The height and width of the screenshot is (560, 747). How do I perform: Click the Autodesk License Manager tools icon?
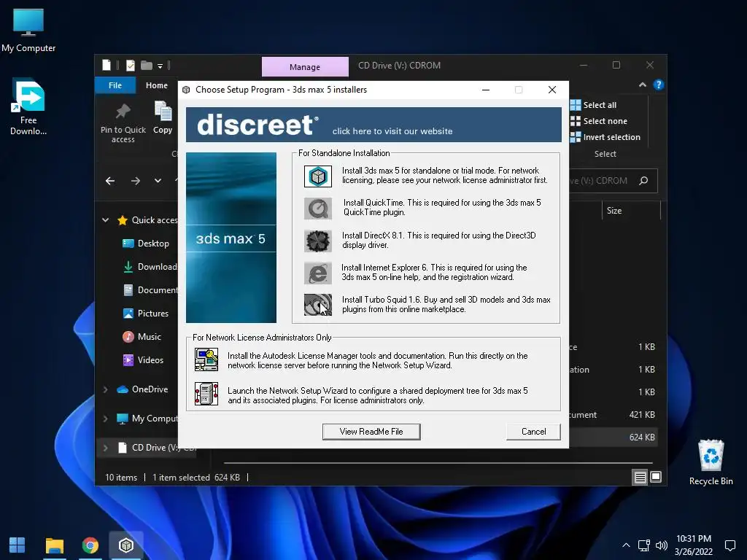[206, 359]
